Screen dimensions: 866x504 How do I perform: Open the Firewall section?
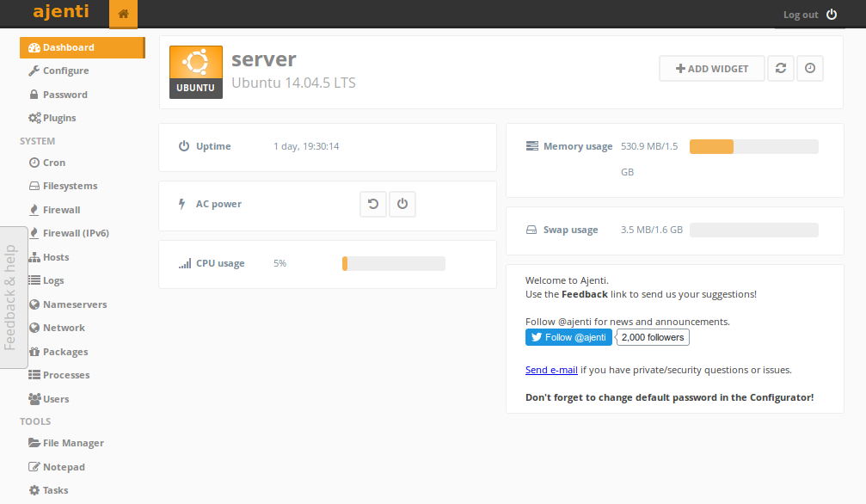pos(61,210)
